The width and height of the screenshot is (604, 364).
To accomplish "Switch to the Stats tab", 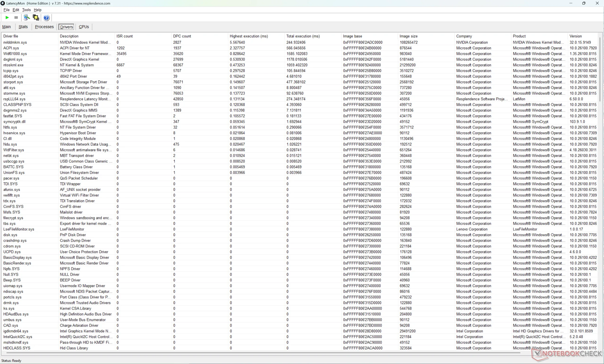I will pos(23,27).
